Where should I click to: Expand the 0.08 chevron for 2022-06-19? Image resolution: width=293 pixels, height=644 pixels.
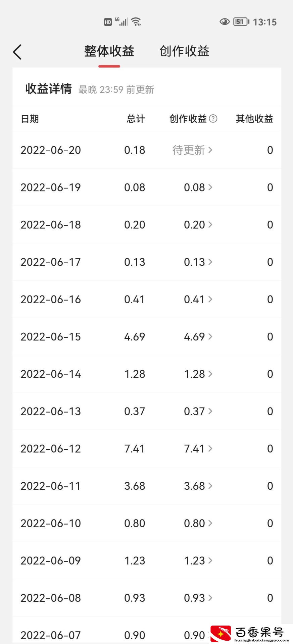210,187
